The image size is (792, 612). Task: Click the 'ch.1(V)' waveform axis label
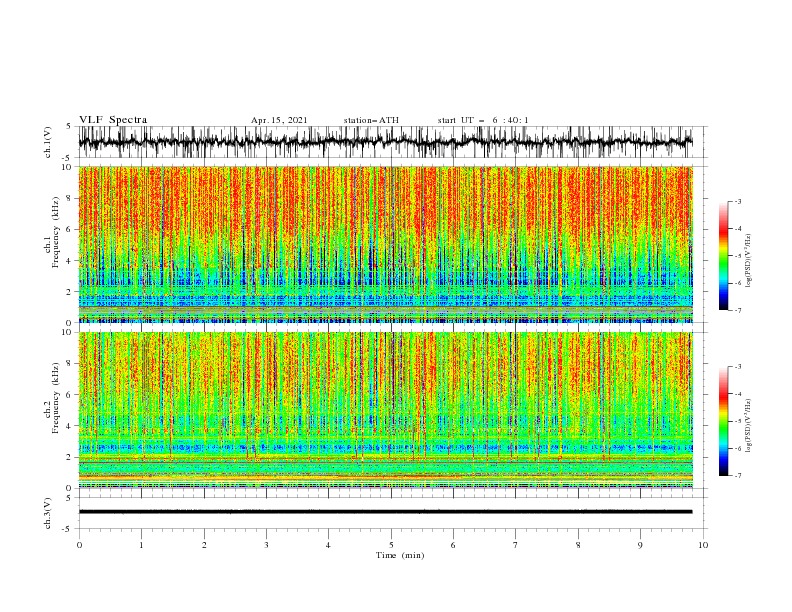[x=48, y=142]
